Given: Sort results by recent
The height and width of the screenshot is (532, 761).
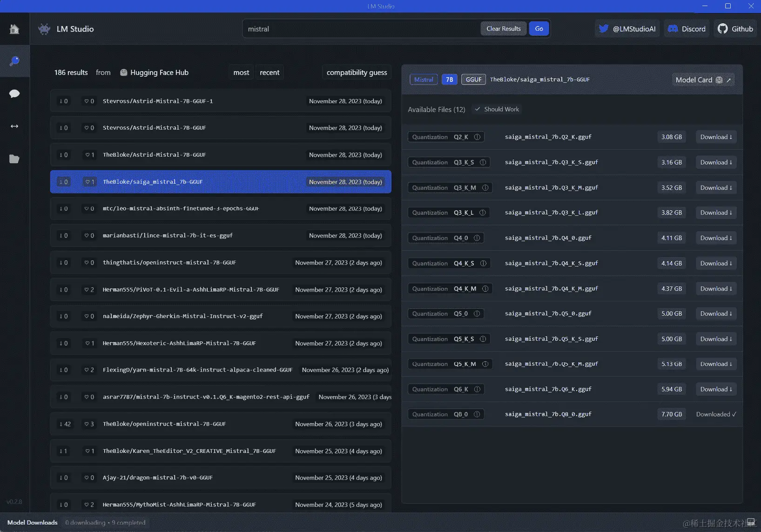Looking at the screenshot, I should [x=269, y=73].
